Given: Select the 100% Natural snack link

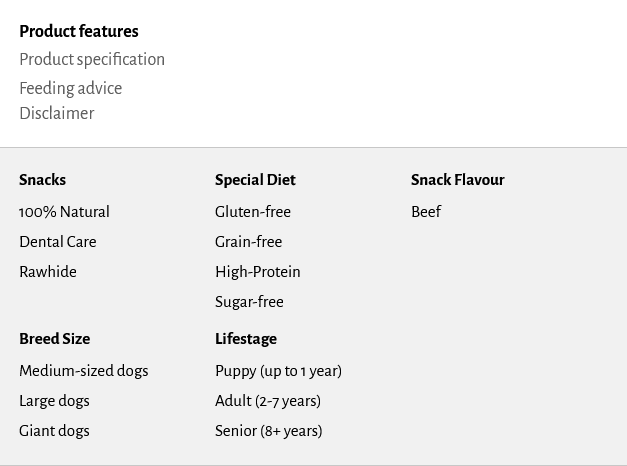Looking at the screenshot, I should click(x=64, y=212).
